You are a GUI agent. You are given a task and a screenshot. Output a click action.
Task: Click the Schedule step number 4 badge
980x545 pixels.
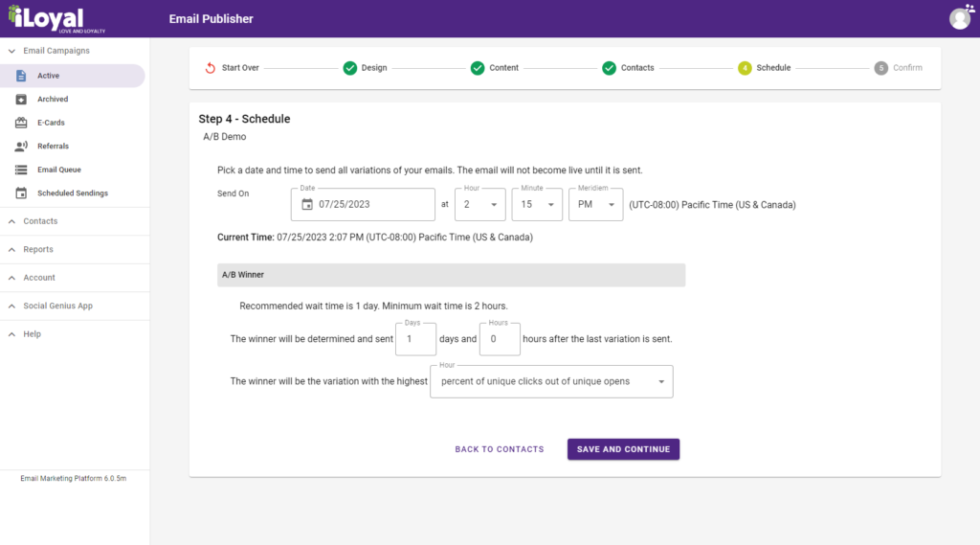tap(745, 68)
